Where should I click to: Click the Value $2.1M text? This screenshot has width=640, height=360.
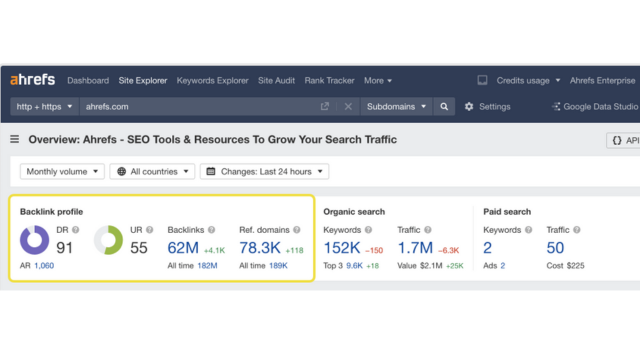click(420, 266)
